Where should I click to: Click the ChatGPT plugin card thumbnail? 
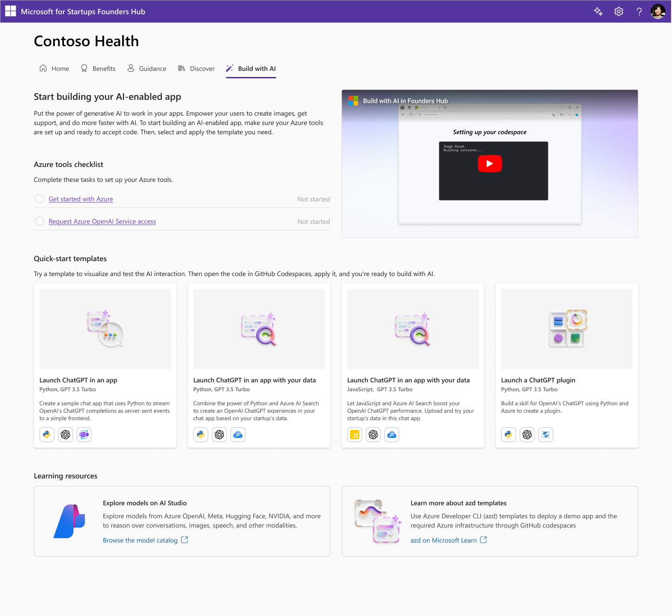567,329
